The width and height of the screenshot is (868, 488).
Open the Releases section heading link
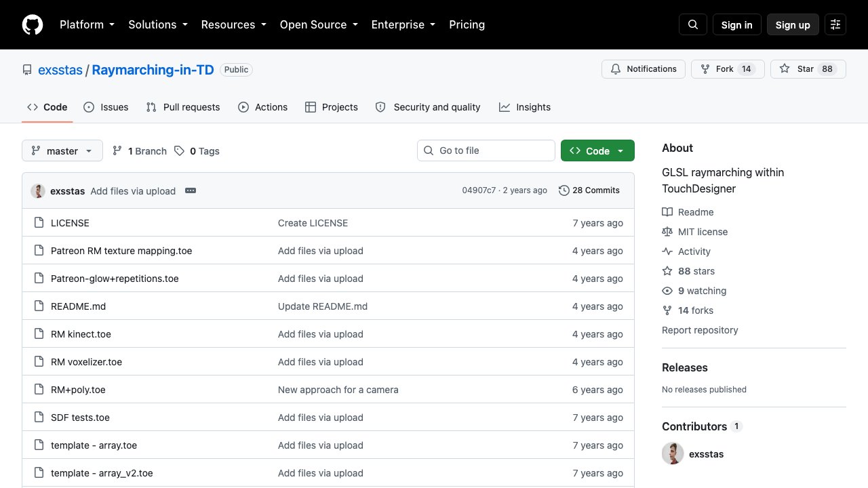click(685, 367)
